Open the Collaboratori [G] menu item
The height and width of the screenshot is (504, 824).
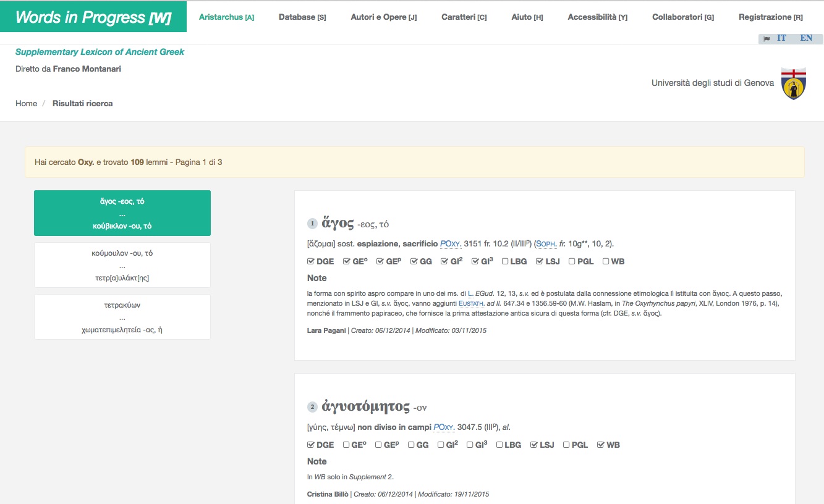683,17
